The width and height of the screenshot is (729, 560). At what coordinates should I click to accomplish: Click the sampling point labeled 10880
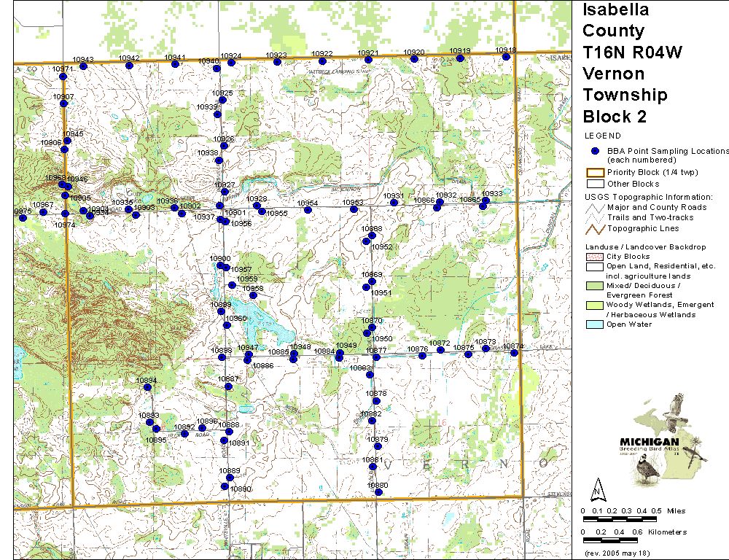click(378, 493)
